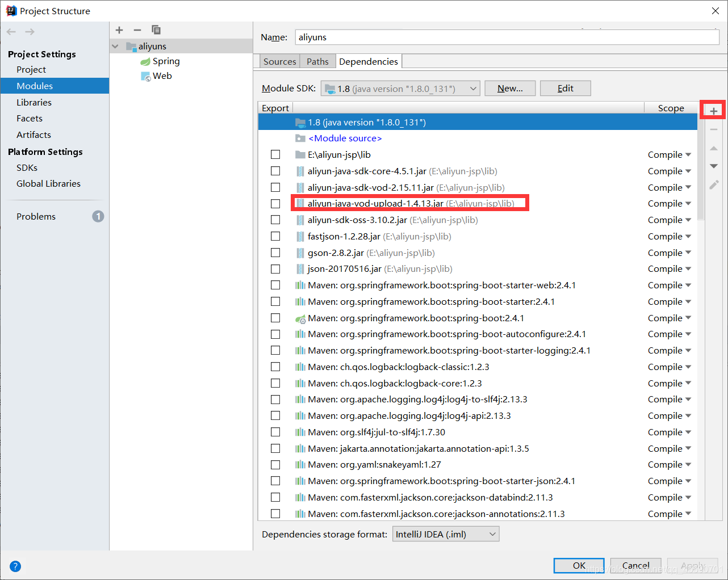
Task: Check export for jackson-databind:2.11.3
Action: [275, 497]
